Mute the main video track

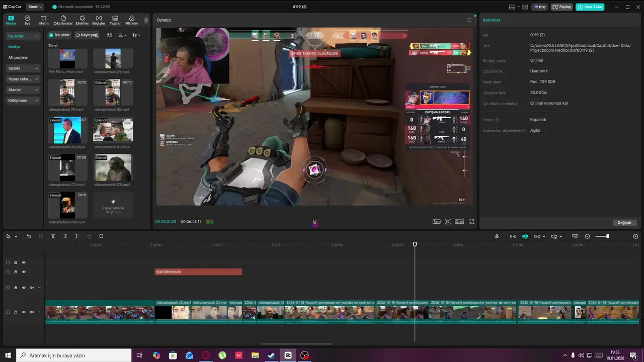pyautogui.click(x=32, y=312)
